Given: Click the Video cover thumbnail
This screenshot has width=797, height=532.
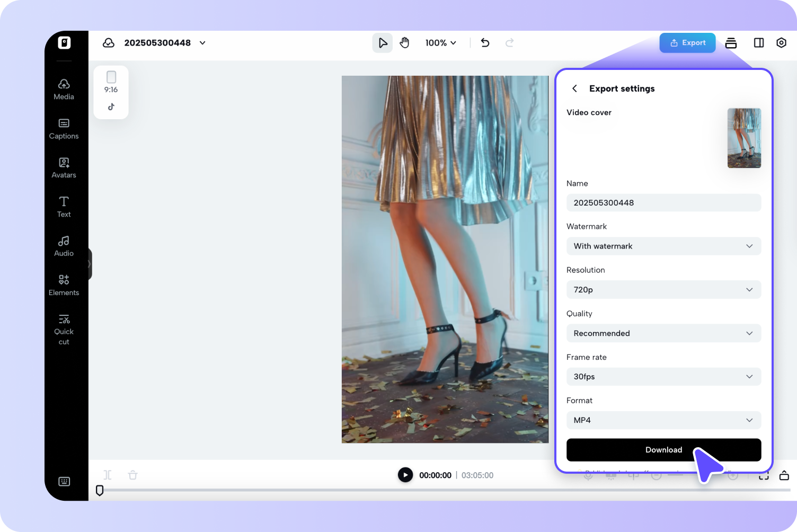Looking at the screenshot, I should 745,138.
